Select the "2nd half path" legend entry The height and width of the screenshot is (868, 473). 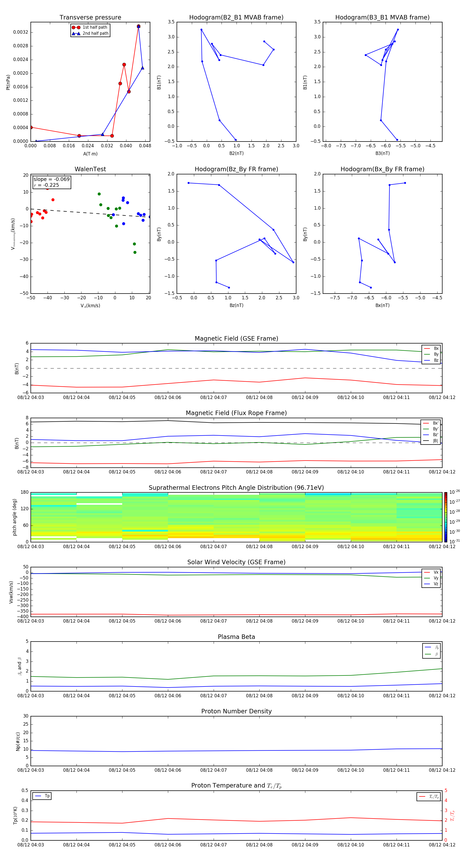90,33
